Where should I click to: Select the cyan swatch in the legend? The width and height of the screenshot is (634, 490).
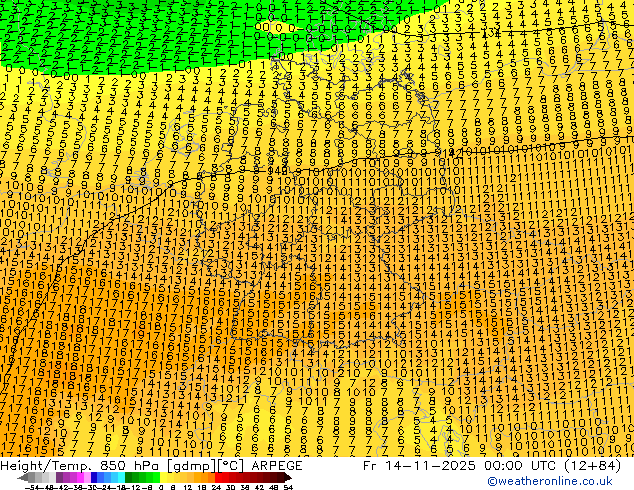121,478
